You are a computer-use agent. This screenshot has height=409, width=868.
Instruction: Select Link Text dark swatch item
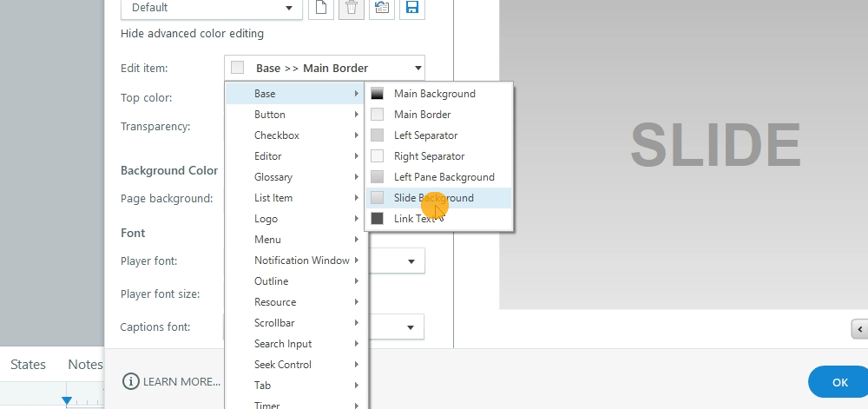(414, 219)
